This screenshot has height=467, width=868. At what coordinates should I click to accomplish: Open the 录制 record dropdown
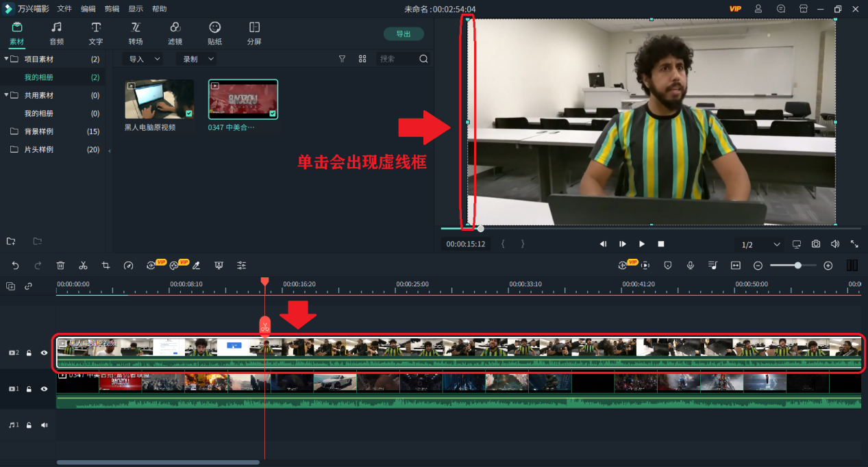(x=197, y=59)
